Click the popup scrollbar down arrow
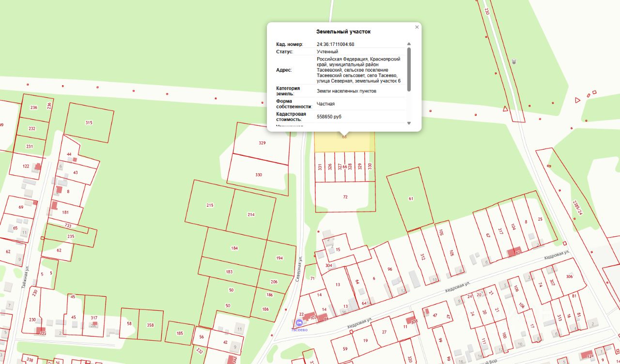The width and height of the screenshot is (620, 364). [409, 123]
